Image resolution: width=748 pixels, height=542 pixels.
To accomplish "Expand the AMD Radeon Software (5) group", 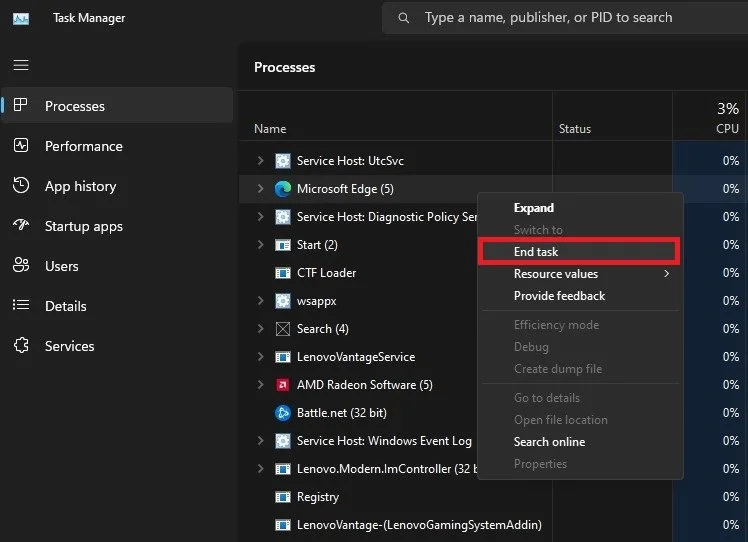I will [260, 384].
